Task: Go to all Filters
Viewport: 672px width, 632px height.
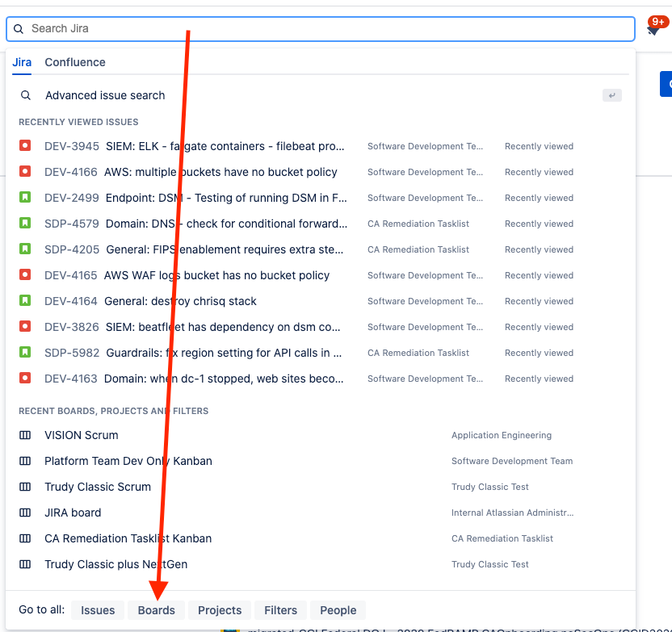Action: [x=281, y=610]
